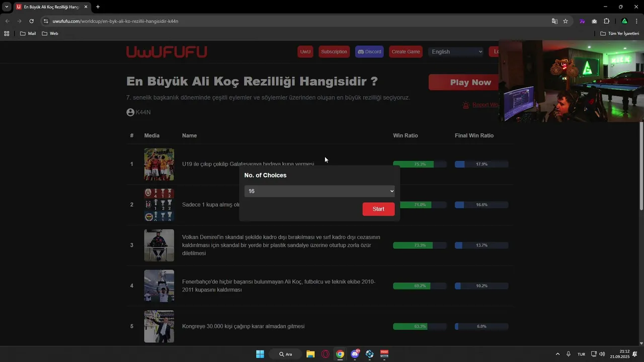This screenshot has width=644, height=362.
Task: Open the Web bookmark folder
Action: 50,34
